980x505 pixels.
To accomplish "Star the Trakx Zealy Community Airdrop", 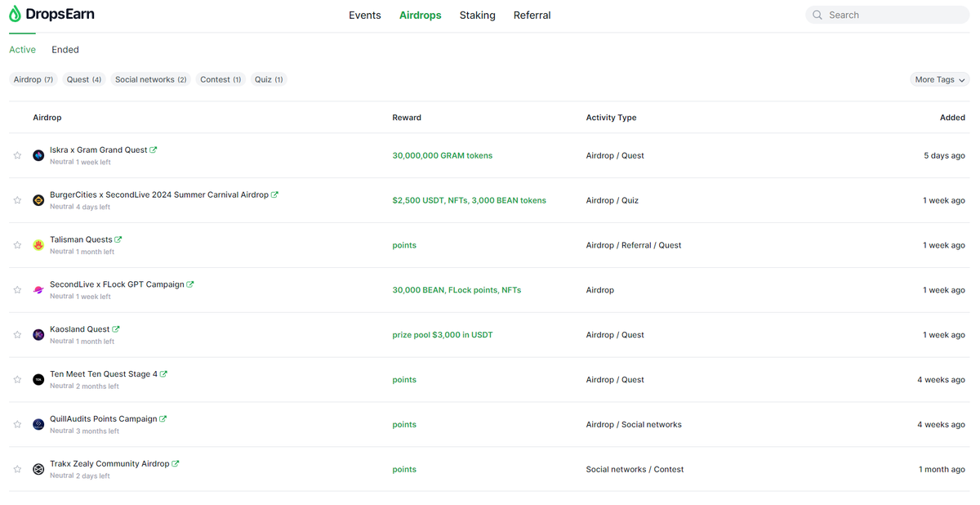I will [x=17, y=470].
